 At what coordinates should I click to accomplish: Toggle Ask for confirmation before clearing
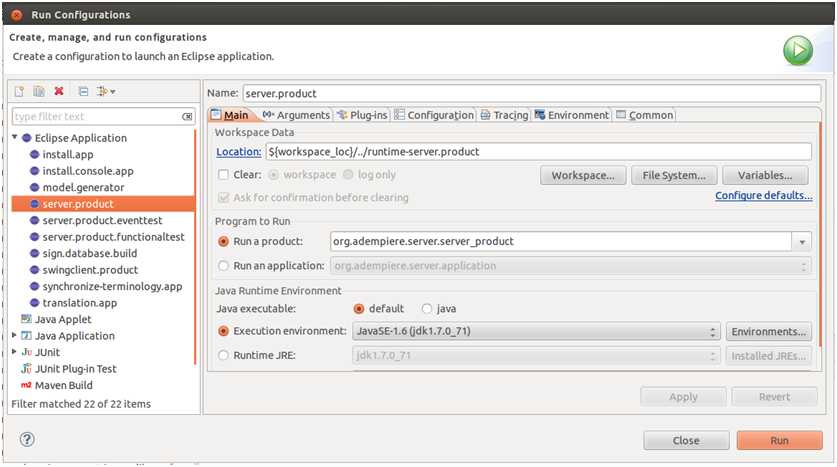pos(224,197)
